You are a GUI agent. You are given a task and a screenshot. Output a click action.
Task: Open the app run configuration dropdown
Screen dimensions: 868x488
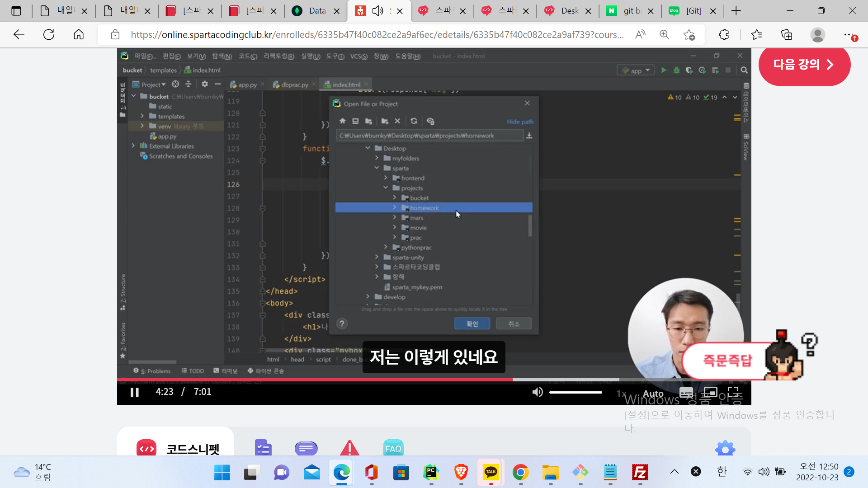pos(637,70)
